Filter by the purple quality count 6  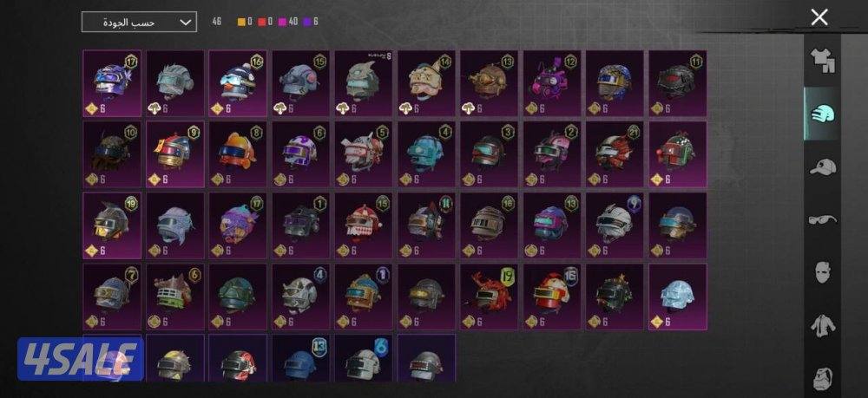point(312,23)
